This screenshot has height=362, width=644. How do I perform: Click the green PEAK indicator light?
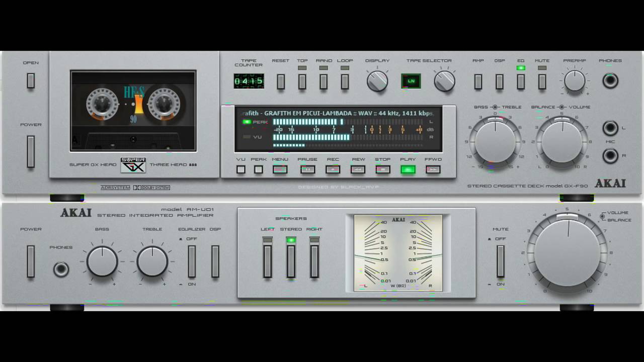pos(247,122)
